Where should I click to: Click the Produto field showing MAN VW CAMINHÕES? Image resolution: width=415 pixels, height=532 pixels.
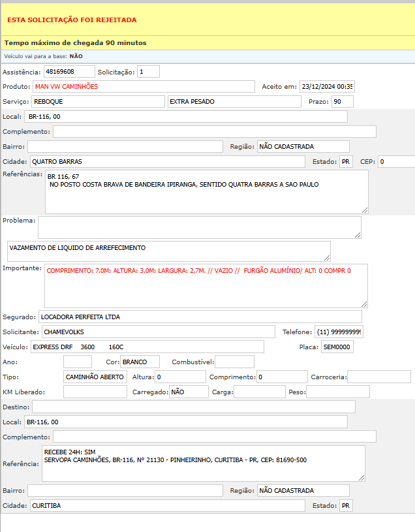(x=144, y=86)
